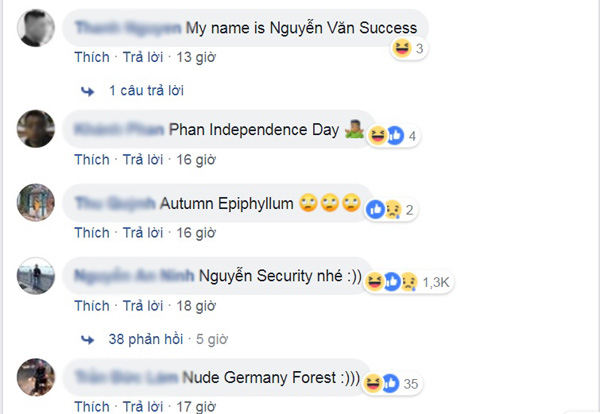Click Trả lời under the Nude Germany Forest comment
The image size is (600, 414).
tap(143, 406)
